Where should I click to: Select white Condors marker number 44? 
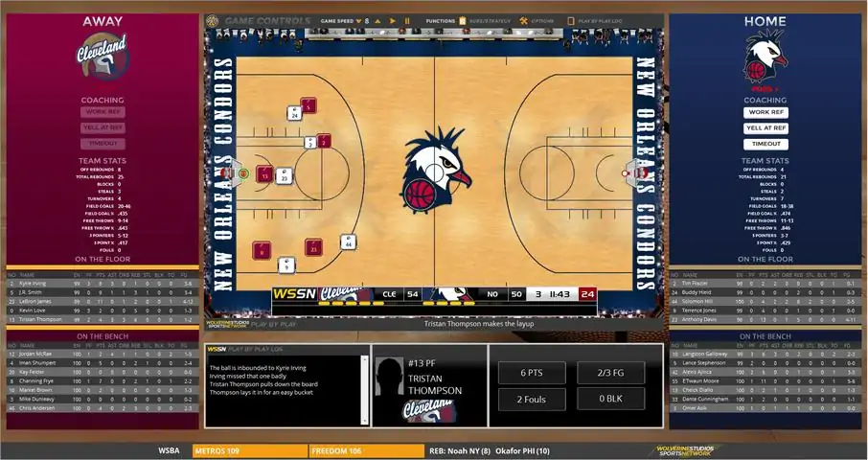348,241
